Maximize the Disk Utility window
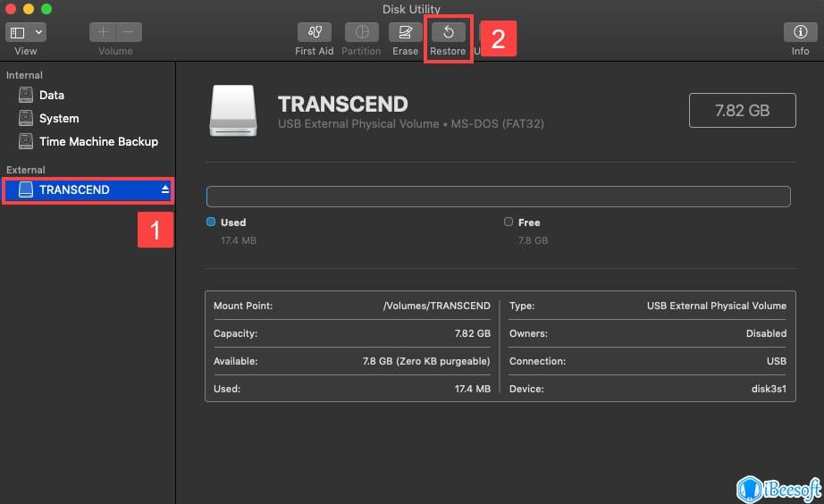The height and width of the screenshot is (504, 824). click(46, 8)
